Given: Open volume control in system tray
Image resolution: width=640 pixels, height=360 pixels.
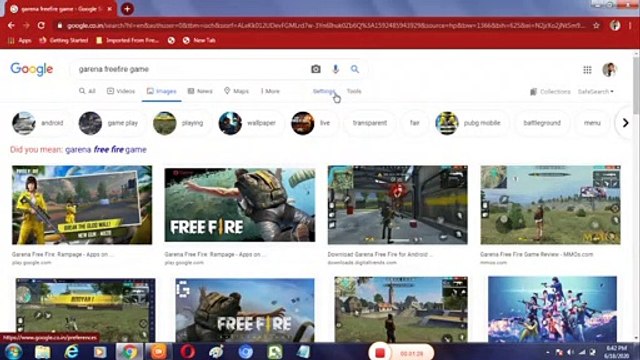Looking at the screenshot, I should (x=570, y=352).
